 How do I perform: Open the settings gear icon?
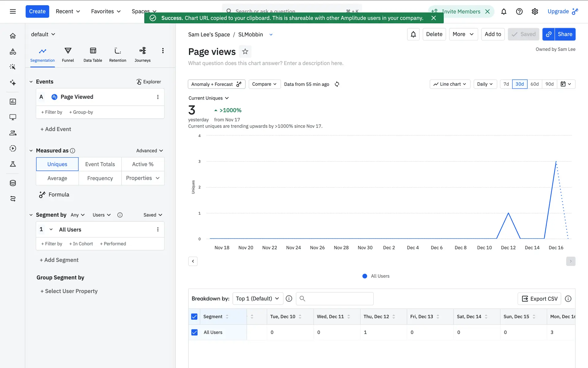pos(535,11)
